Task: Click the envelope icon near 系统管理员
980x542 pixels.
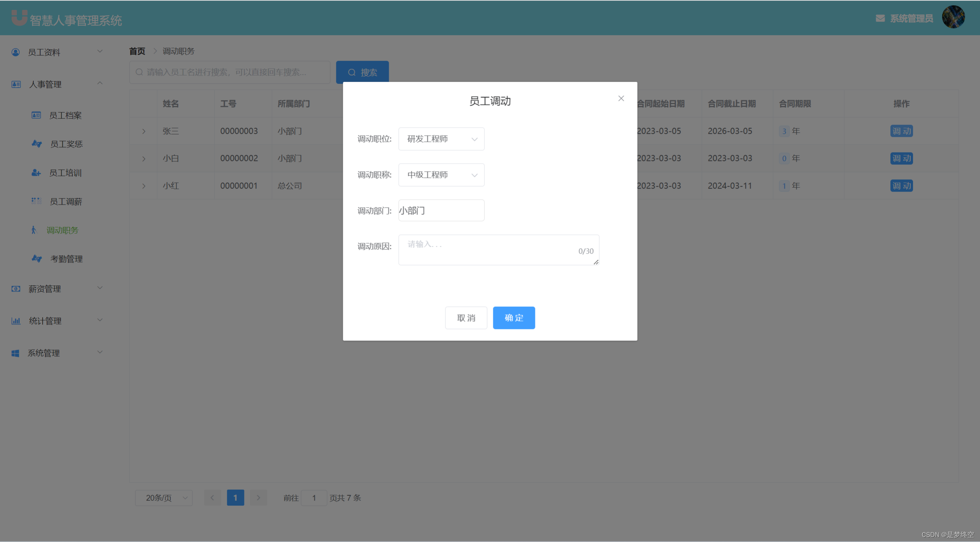Action: tap(880, 18)
